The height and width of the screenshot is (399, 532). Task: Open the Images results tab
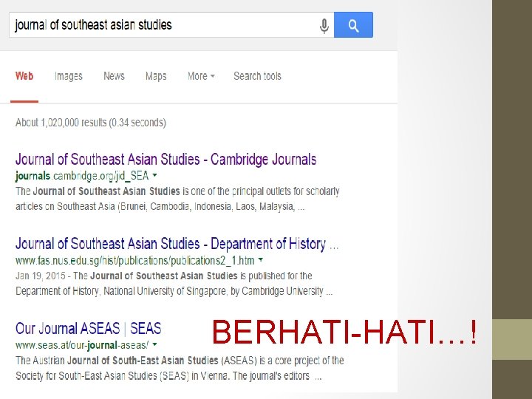pyautogui.click(x=69, y=76)
